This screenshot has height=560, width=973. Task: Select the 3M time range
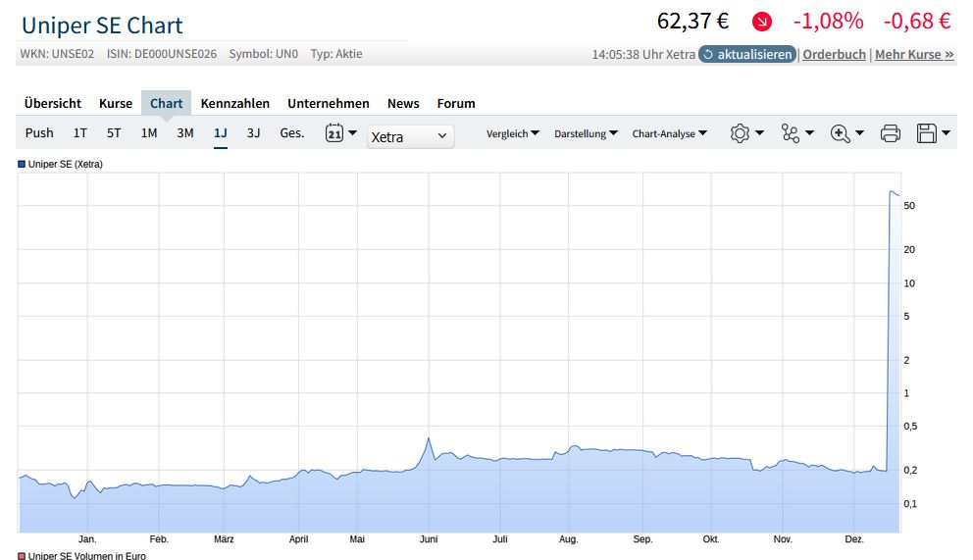[x=185, y=133]
